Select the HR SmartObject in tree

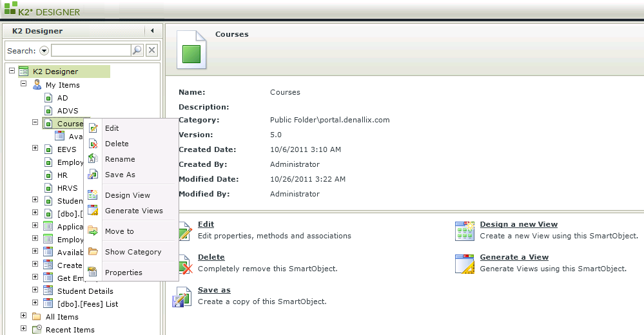62,175
